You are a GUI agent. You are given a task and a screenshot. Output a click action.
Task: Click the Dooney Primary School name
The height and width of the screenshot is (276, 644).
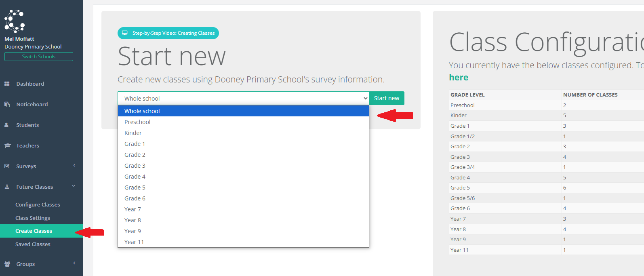(33, 46)
